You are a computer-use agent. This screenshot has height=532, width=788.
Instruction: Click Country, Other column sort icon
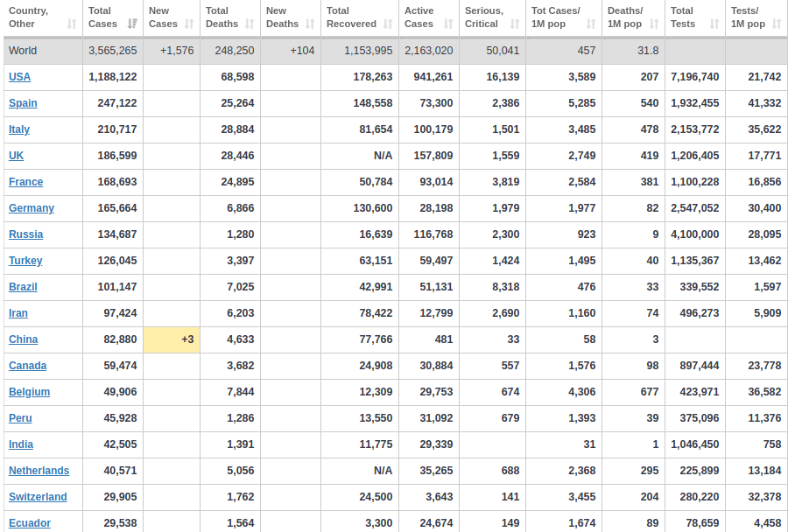pos(72,24)
